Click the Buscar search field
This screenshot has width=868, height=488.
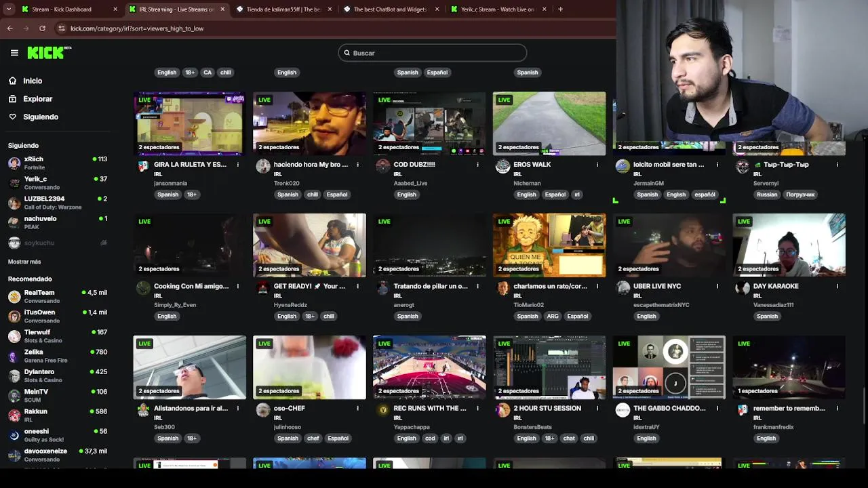click(x=433, y=53)
